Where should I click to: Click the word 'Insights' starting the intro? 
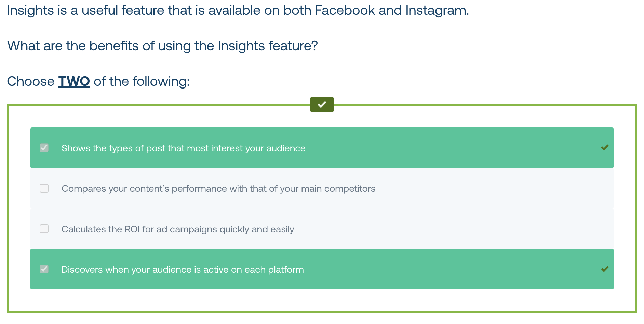pos(30,10)
